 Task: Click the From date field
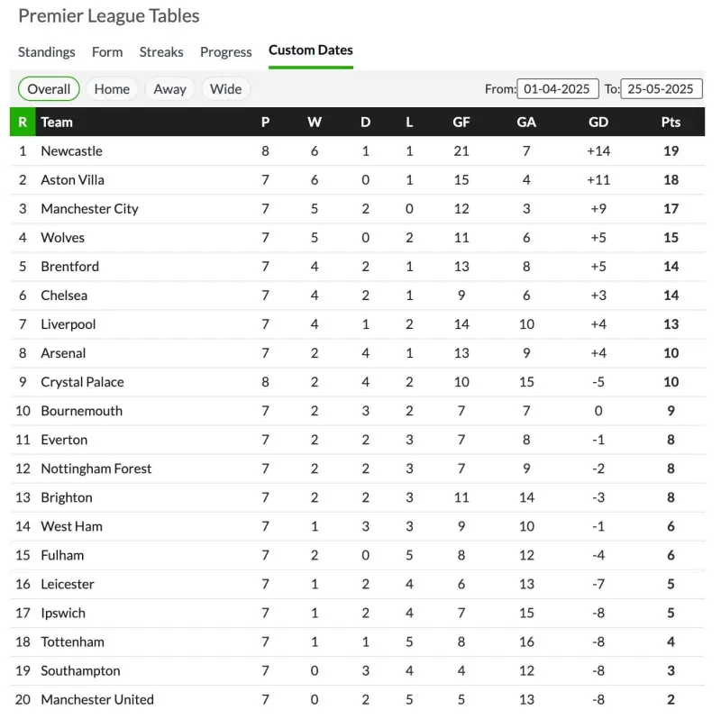click(558, 88)
